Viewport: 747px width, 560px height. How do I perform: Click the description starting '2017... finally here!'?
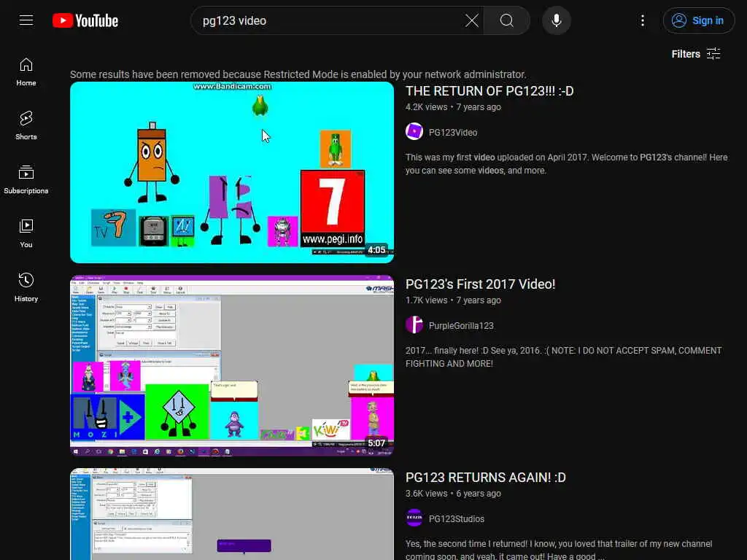pyautogui.click(x=564, y=357)
